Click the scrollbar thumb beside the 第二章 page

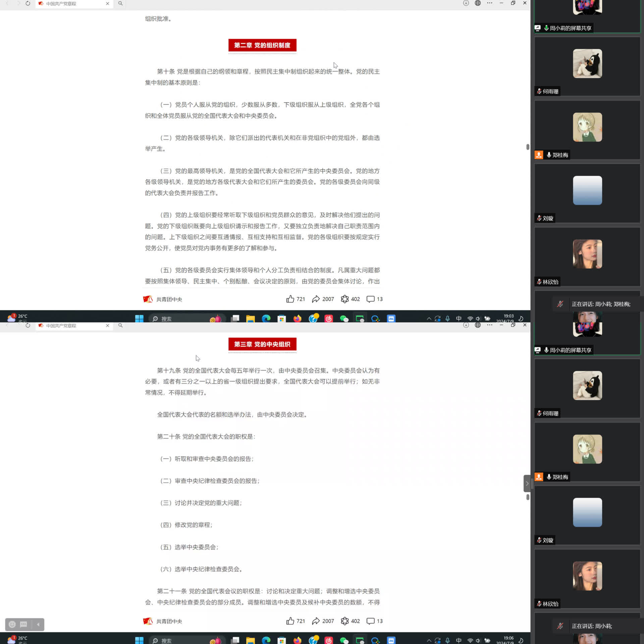528,147
